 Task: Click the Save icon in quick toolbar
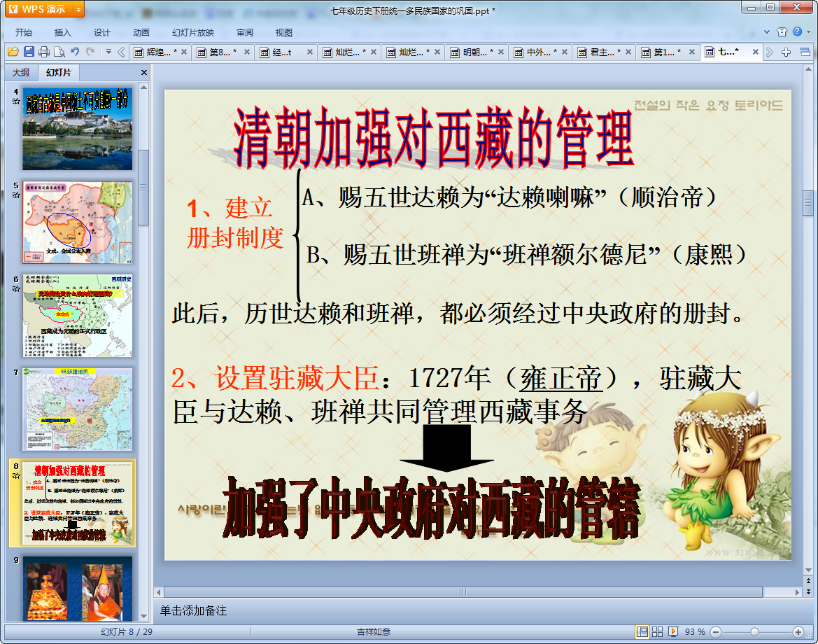point(29,52)
